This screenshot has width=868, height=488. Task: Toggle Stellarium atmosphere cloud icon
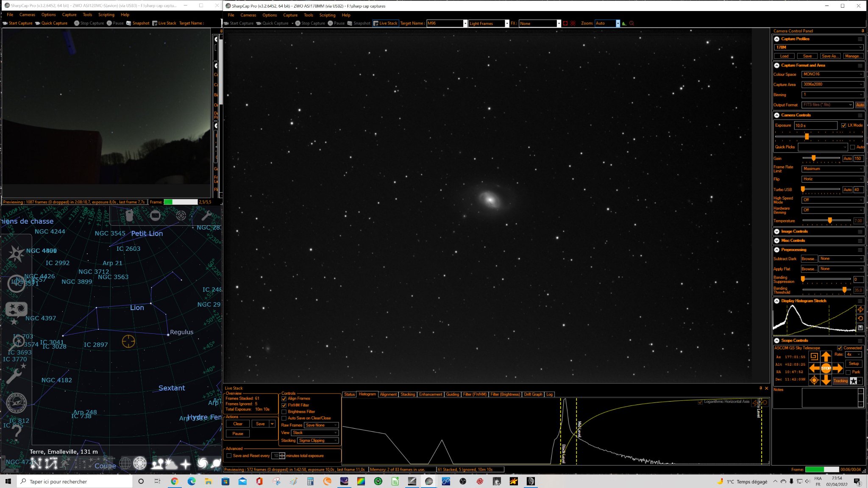pyautogui.click(x=171, y=464)
